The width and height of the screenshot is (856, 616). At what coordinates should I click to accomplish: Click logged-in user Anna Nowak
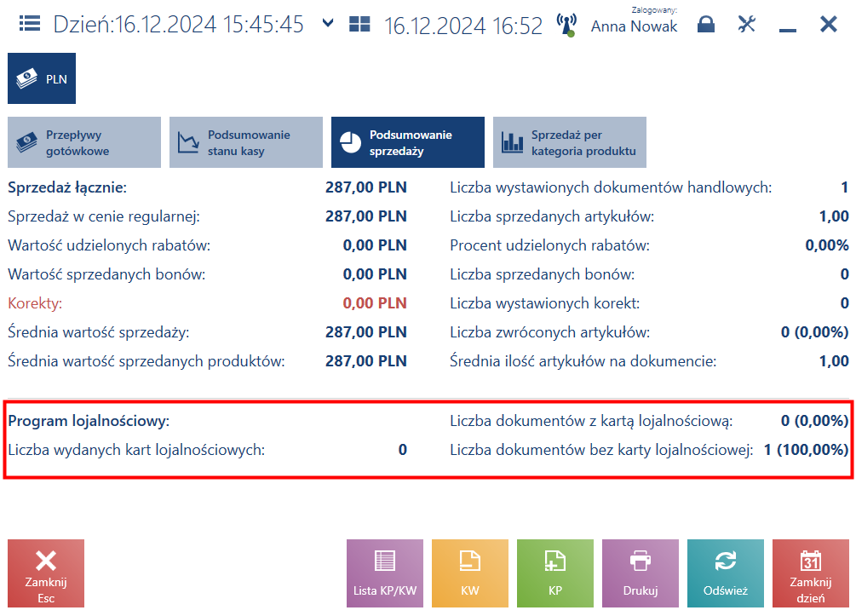[x=634, y=26]
